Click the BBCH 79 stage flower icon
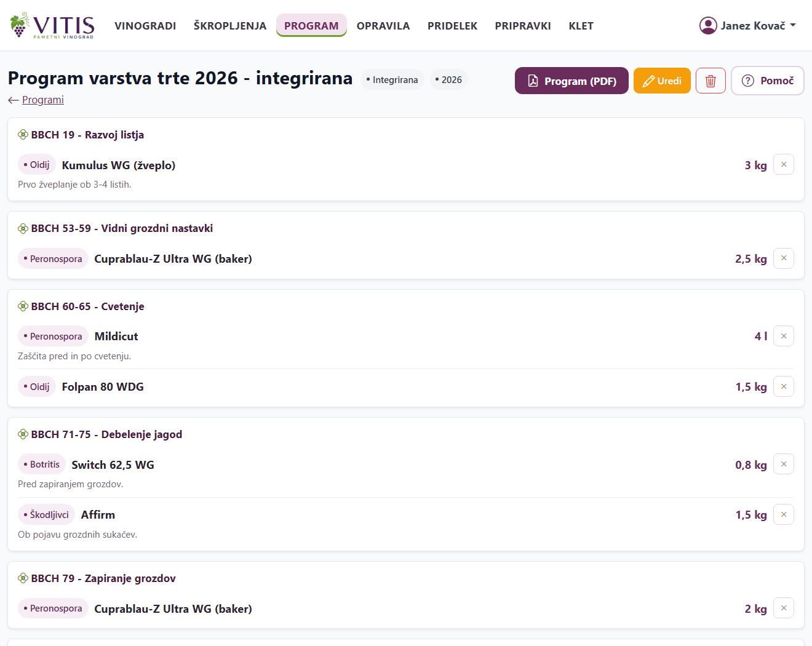812x646 pixels. pyautogui.click(x=23, y=578)
